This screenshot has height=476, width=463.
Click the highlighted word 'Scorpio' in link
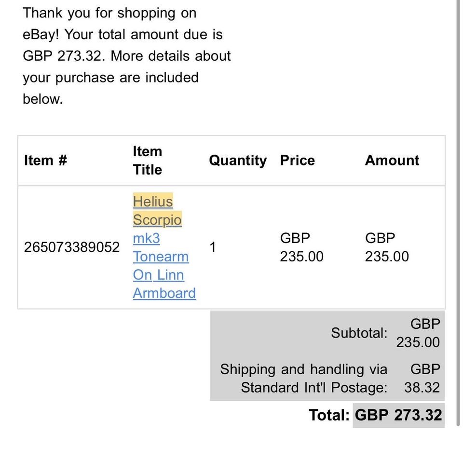157,220
